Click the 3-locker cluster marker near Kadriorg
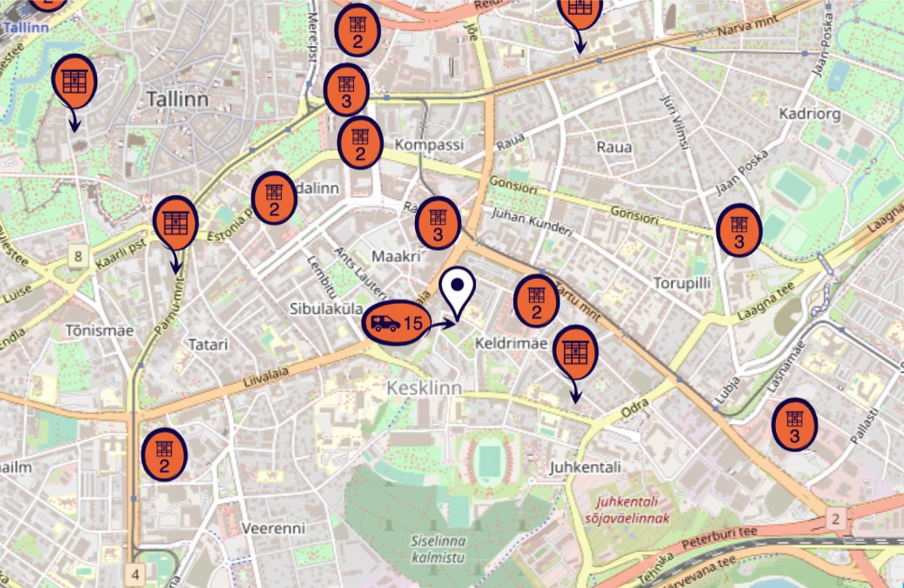 [739, 230]
